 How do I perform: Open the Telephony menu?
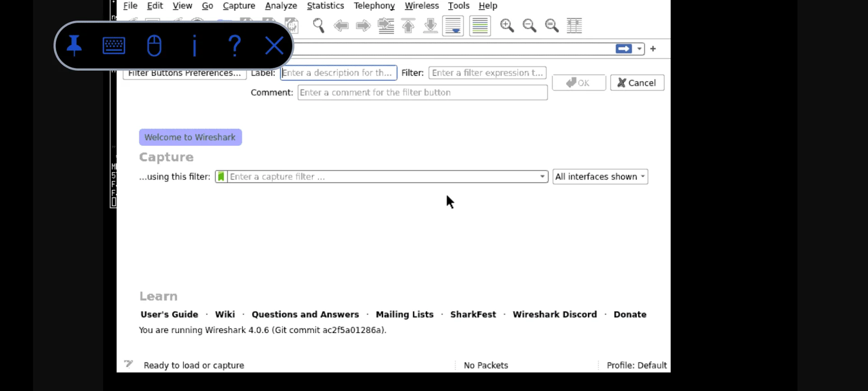point(374,5)
